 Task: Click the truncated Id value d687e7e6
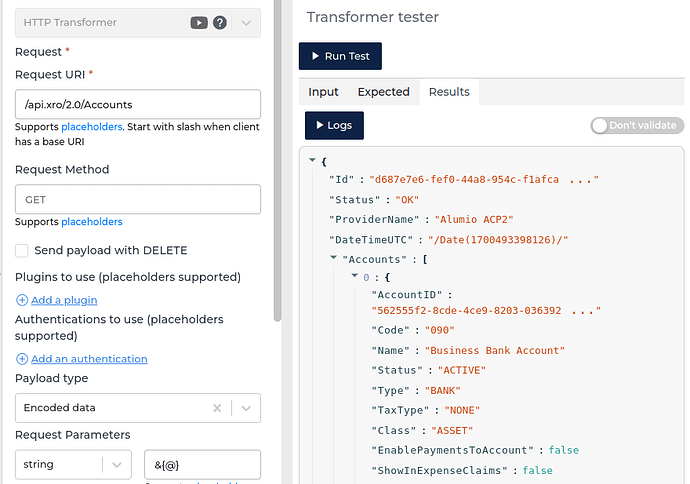(484, 180)
